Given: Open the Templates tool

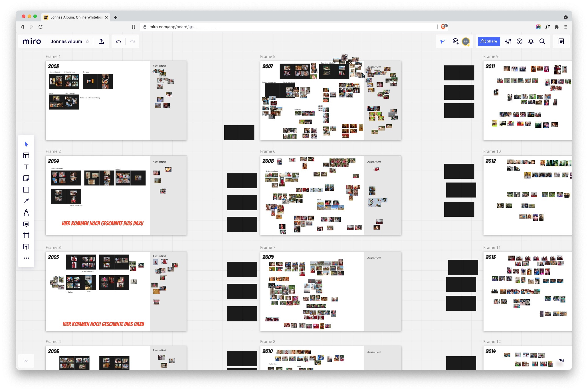Looking at the screenshot, I should click(26, 155).
